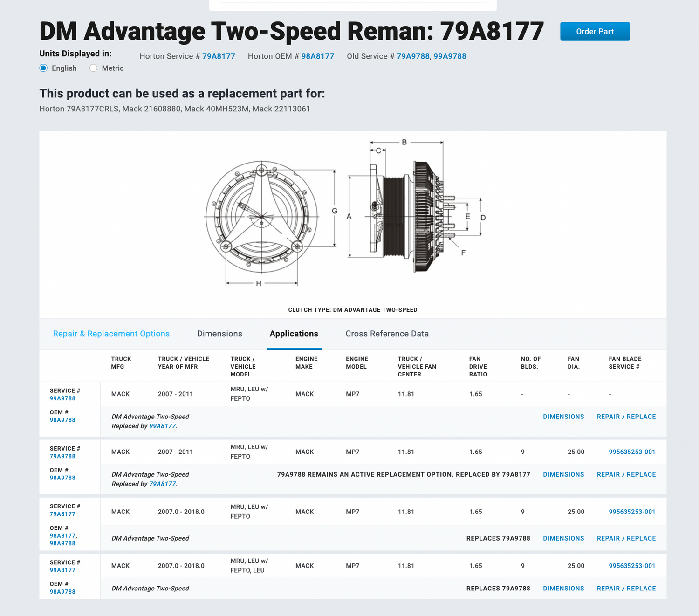The width and height of the screenshot is (699, 616).
Task: Open Horton Service number 79A8177 link
Action: (x=219, y=56)
